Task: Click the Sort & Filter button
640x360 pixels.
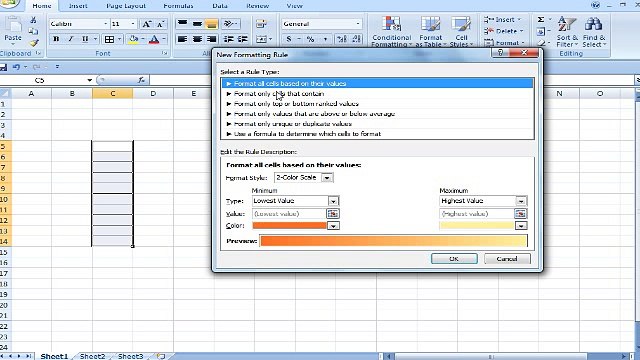Action: 567,32
